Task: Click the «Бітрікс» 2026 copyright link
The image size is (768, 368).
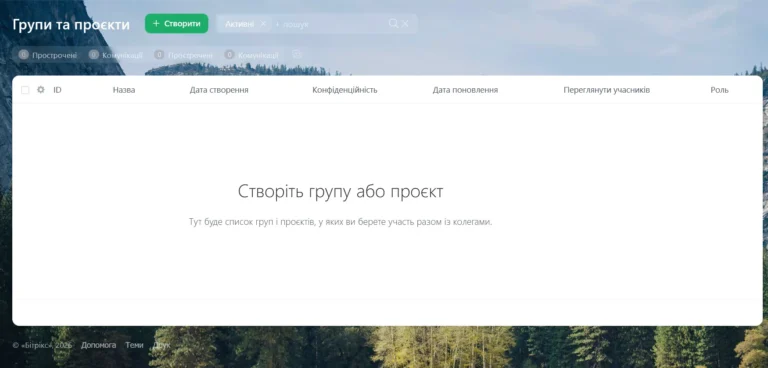Action: click(42, 345)
